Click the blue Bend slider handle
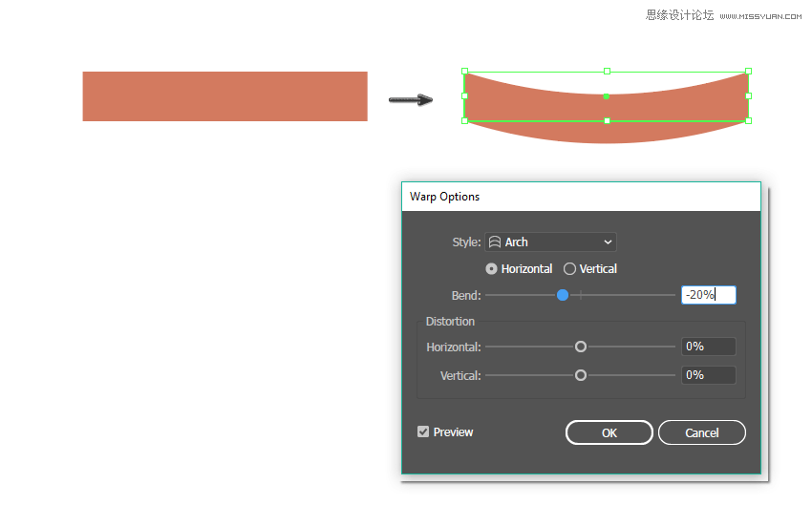Viewport: 812px width, 526px height. coord(563,295)
